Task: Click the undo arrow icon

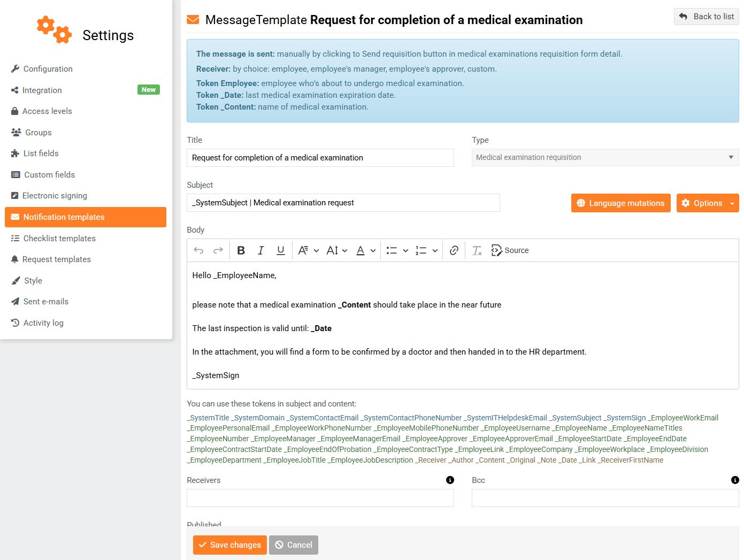Action: 198,250
